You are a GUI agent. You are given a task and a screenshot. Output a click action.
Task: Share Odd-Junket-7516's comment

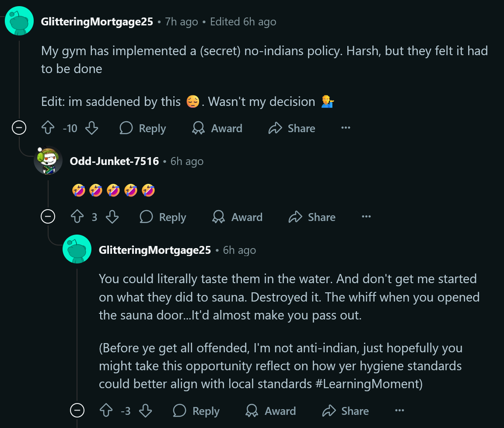tap(312, 217)
